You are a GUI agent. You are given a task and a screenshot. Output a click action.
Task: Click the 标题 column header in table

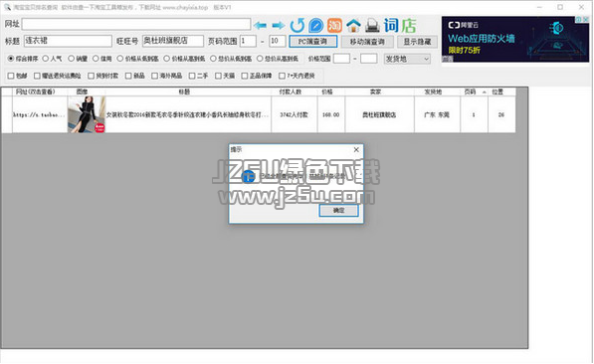click(188, 91)
